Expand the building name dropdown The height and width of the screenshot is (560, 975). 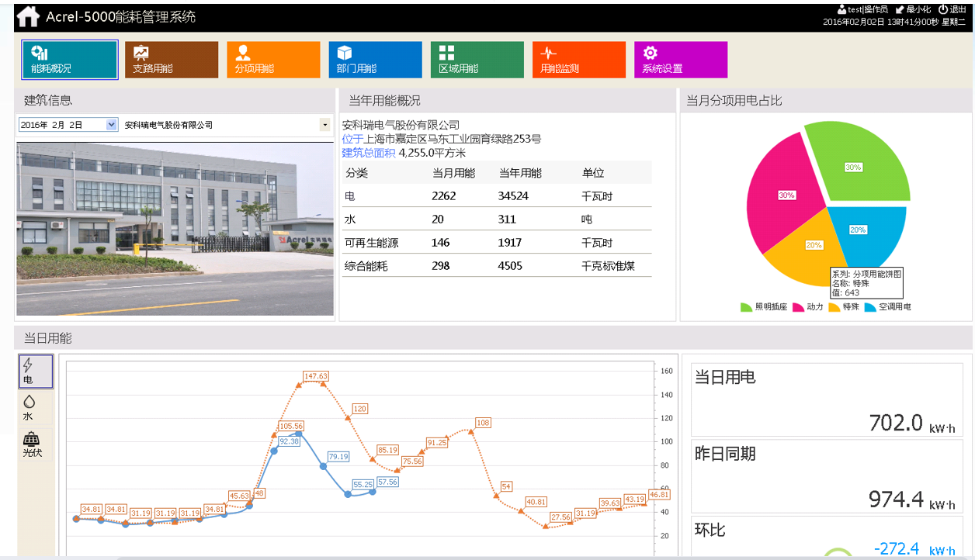[x=324, y=125]
